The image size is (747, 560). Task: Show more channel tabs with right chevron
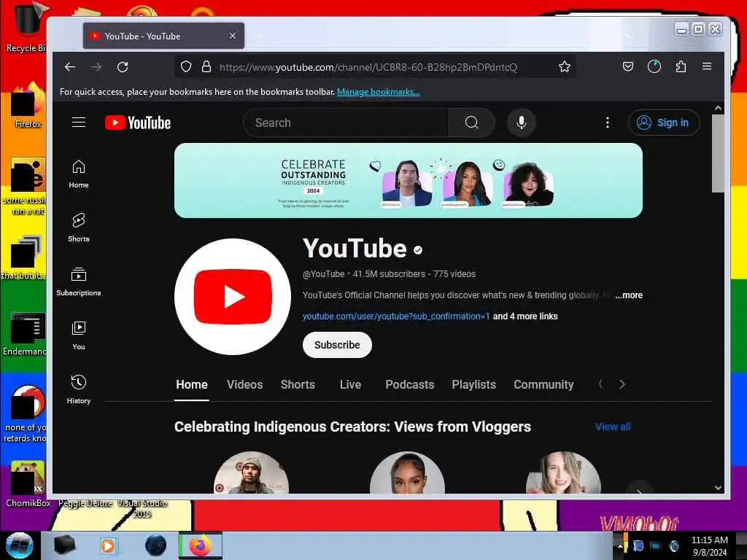(x=622, y=384)
